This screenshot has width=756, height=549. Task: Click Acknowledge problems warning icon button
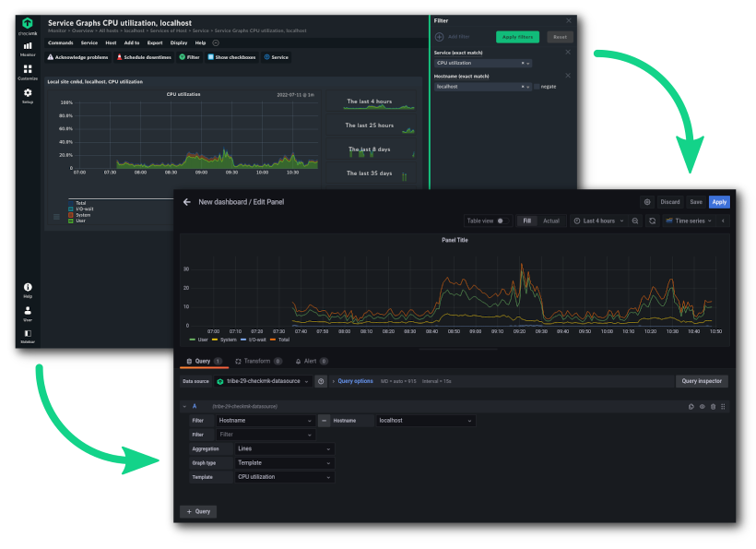[77, 57]
